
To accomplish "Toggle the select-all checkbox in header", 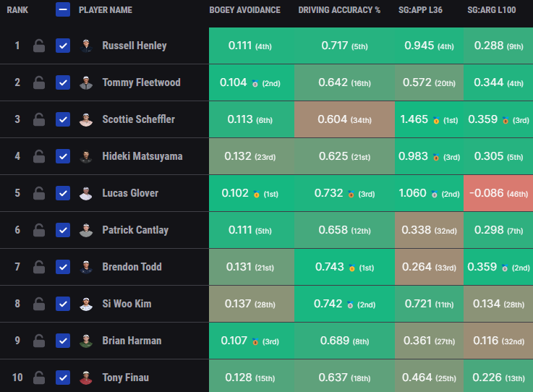I will 63,9.
